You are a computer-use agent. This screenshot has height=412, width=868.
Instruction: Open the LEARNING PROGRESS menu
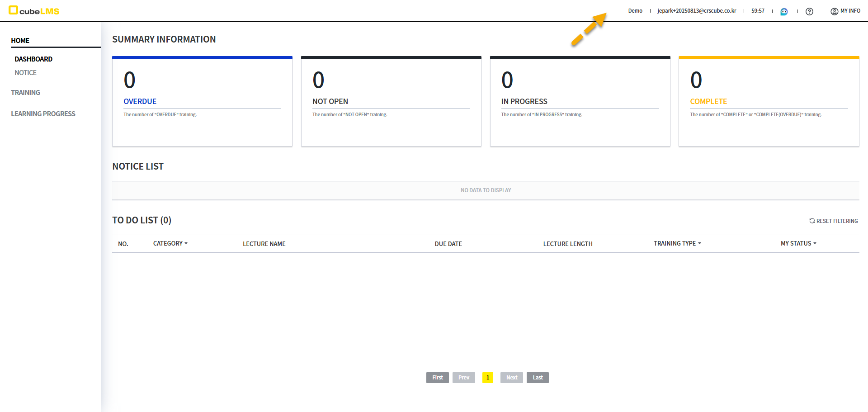point(43,114)
